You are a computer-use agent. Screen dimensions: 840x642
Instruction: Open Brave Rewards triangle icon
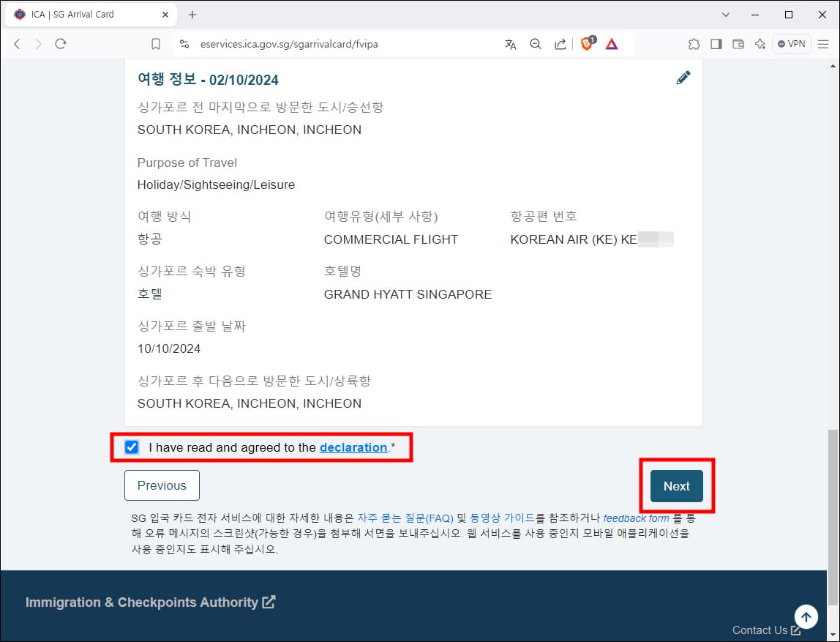(x=612, y=43)
